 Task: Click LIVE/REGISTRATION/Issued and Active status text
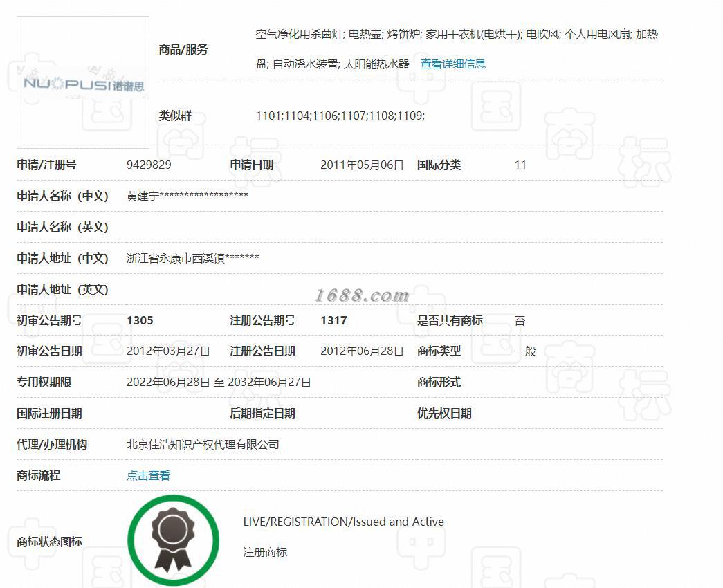(344, 522)
